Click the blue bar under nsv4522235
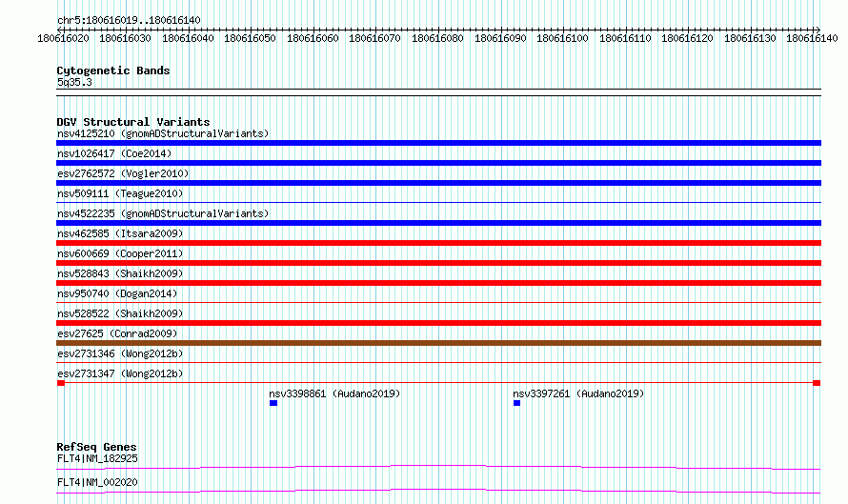Viewport: 848px width, 504px height. [x=438, y=223]
